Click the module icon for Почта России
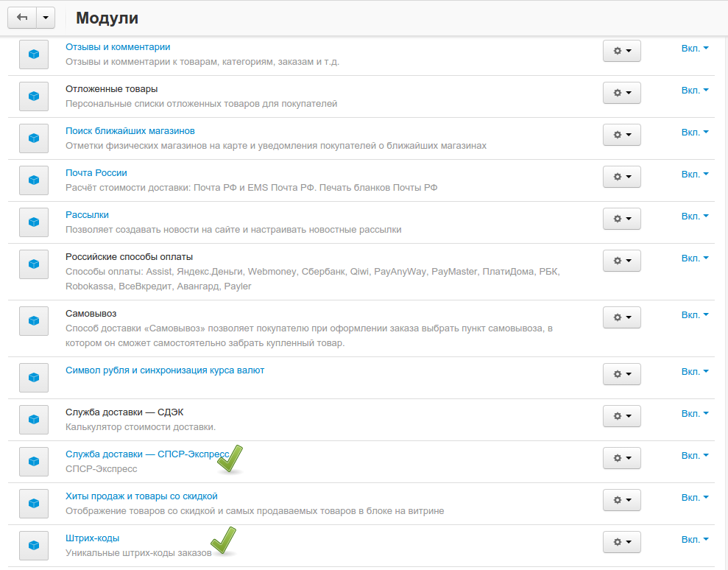 (x=33, y=180)
